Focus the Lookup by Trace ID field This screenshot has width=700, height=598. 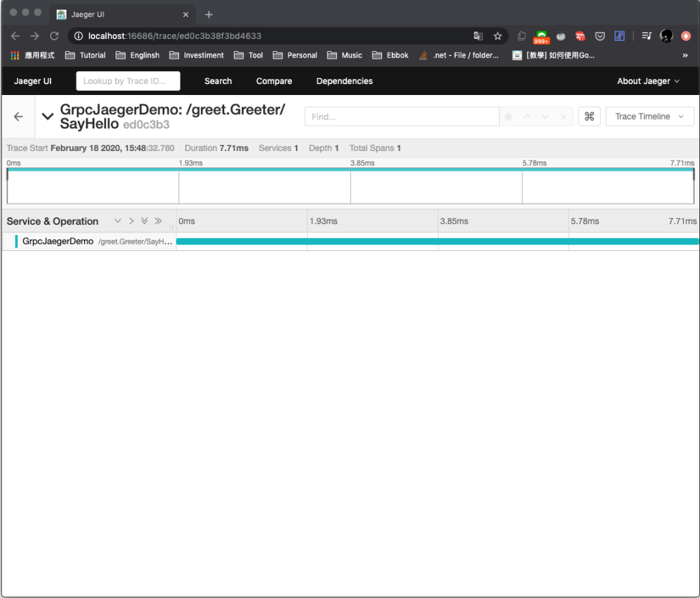[x=128, y=81]
